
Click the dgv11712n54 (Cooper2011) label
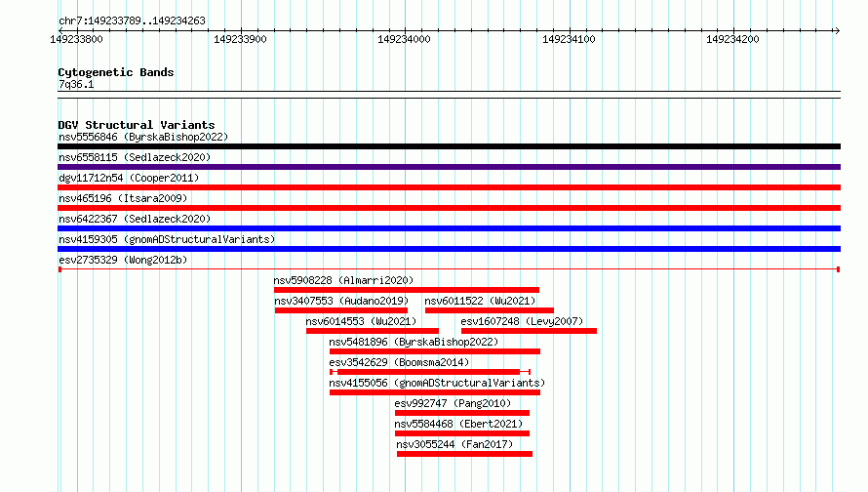tap(129, 178)
